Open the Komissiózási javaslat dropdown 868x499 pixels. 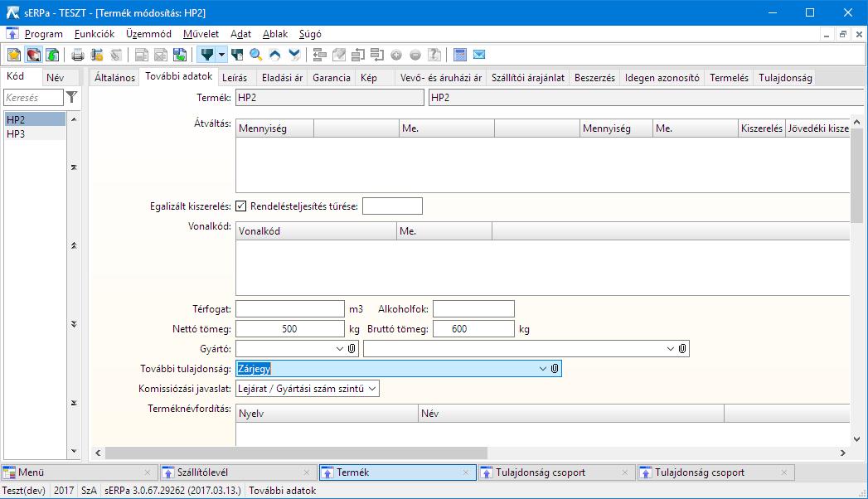[x=371, y=389]
